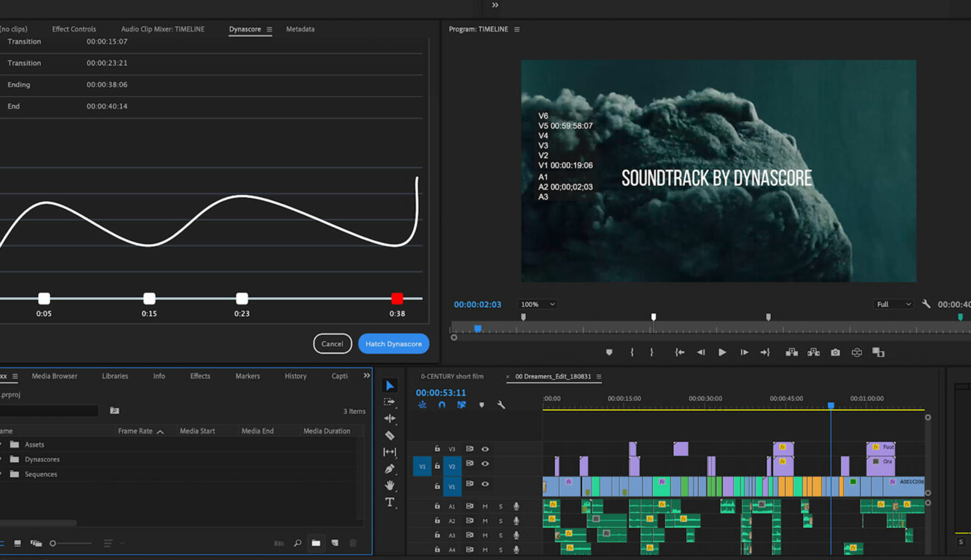Click the red 0:38 ending marker
Image resolution: width=971 pixels, height=560 pixels.
click(397, 299)
